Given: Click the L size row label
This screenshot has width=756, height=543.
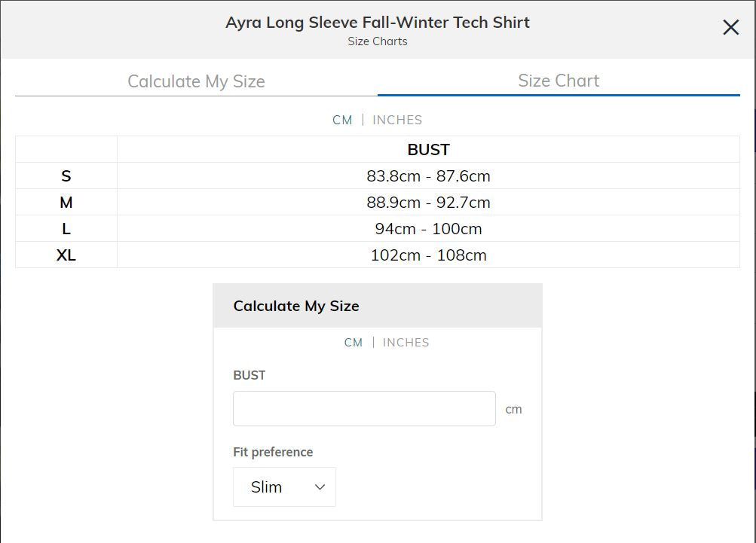Looking at the screenshot, I should coord(66,229).
